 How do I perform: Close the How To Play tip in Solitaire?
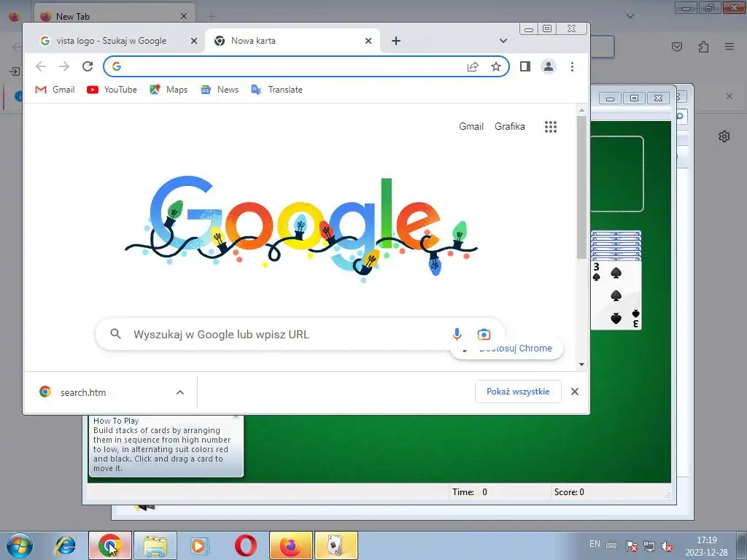pos(236,417)
